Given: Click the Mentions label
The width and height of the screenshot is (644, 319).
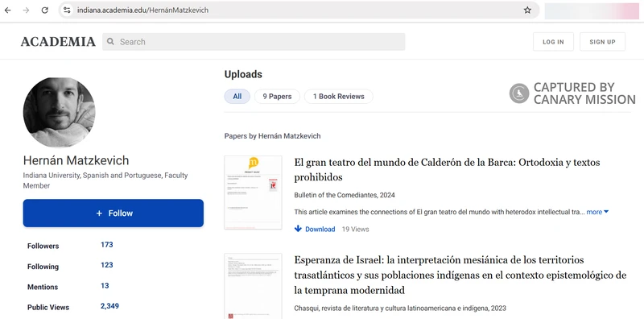Looking at the screenshot, I should [43, 287].
